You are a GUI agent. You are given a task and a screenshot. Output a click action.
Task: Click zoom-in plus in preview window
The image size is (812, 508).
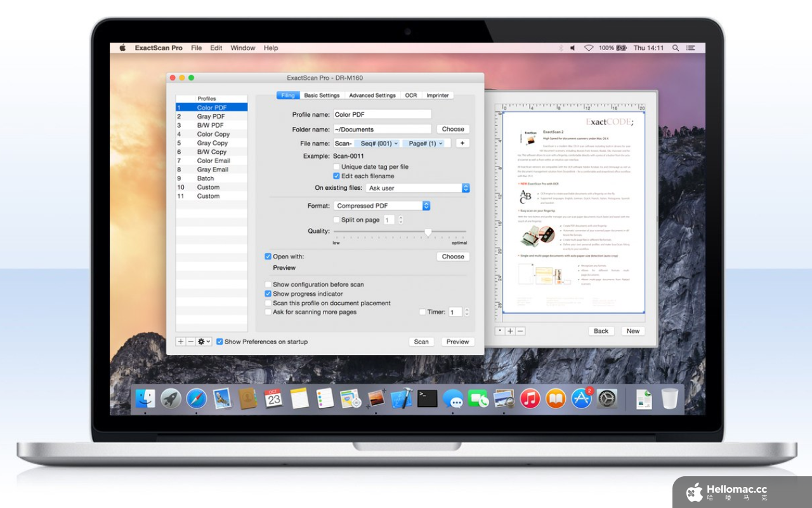tap(510, 331)
